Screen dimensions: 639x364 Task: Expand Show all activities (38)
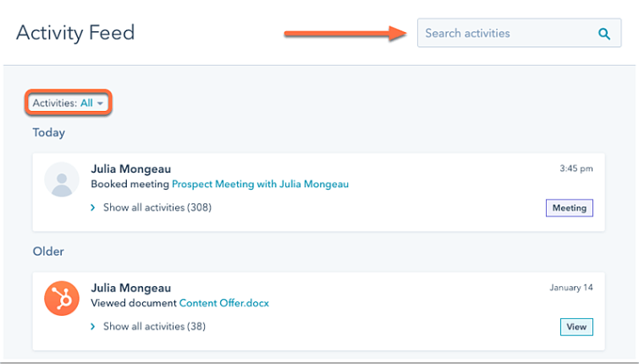(x=148, y=327)
